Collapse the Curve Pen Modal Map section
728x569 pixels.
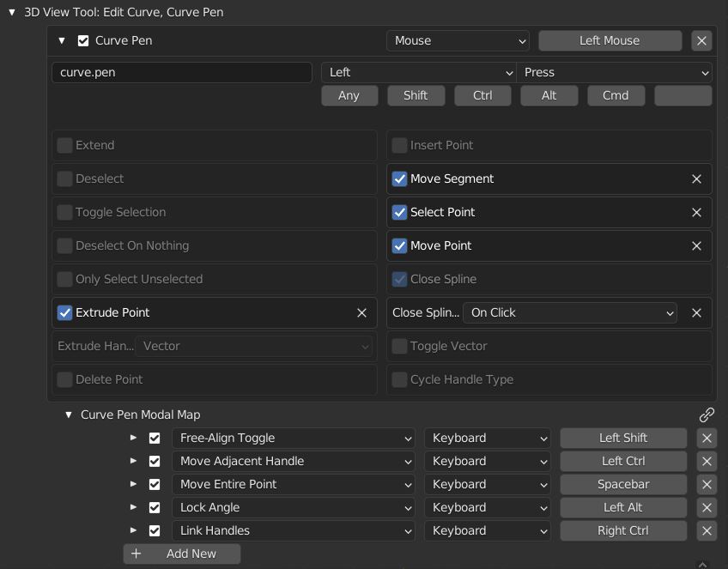point(70,415)
